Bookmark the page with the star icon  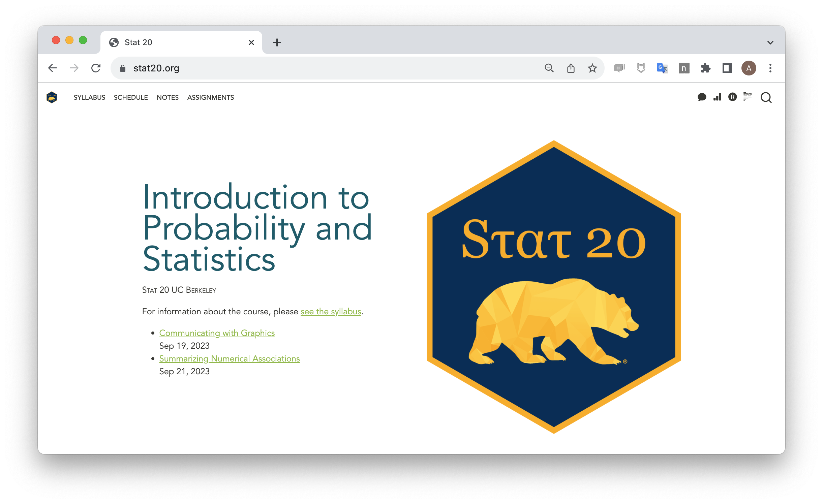[592, 68]
